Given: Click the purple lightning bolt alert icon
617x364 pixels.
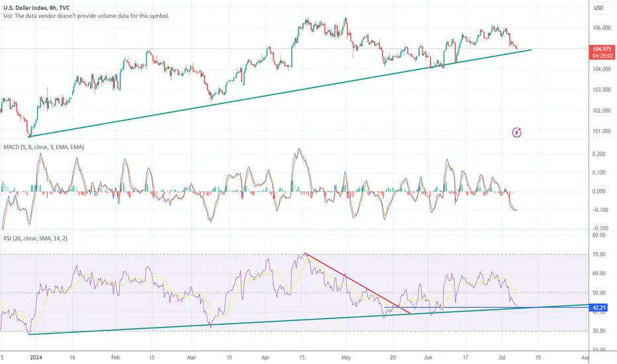Looking at the screenshot, I should (516, 132).
